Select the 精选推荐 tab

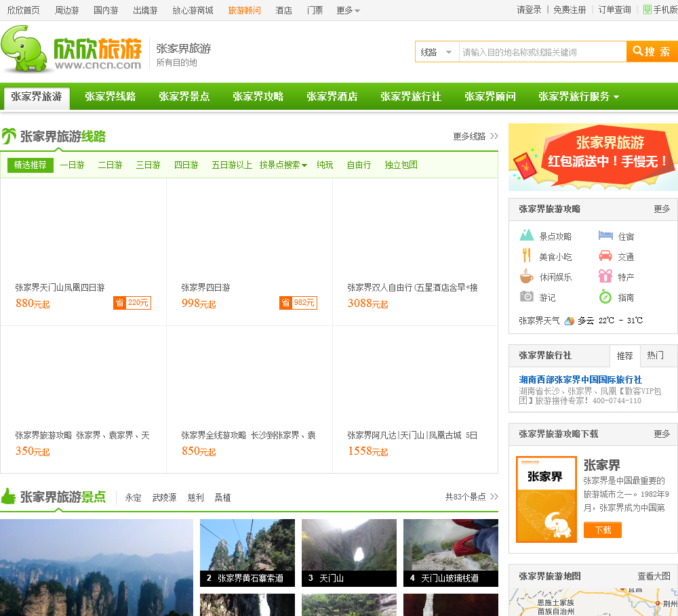pyautogui.click(x=31, y=165)
